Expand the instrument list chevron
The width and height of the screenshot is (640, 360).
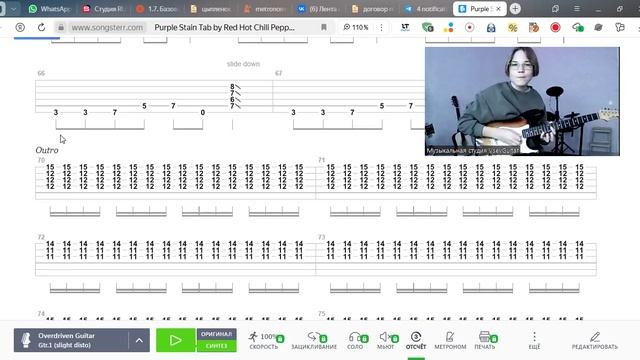pyautogui.click(x=139, y=340)
